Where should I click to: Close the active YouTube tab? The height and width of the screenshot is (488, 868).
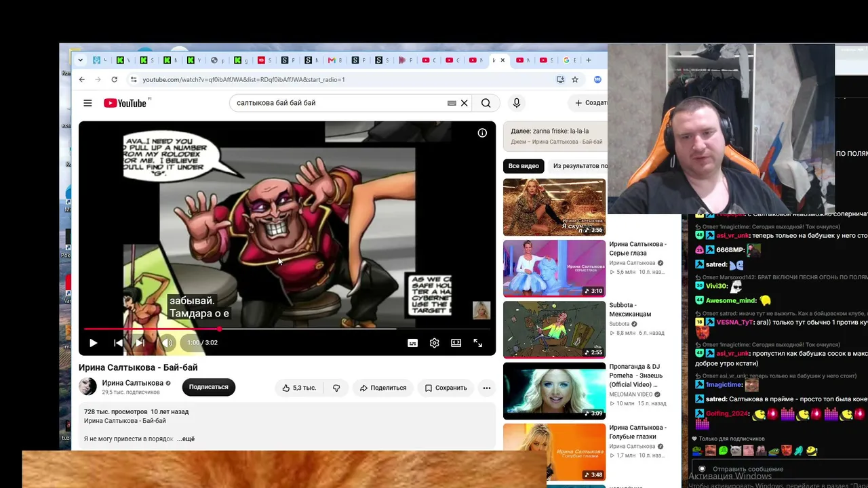[502, 60]
